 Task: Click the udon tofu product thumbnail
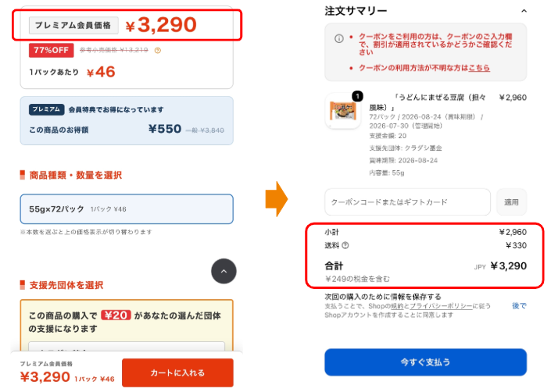[x=342, y=111]
